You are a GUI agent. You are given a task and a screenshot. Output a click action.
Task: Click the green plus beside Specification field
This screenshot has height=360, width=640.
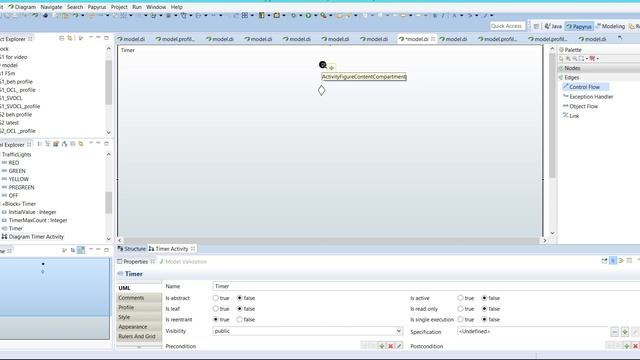pyautogui.click(x=625, y=332)
